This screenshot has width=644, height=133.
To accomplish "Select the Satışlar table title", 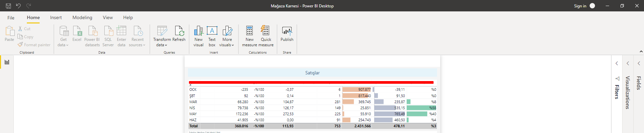I will coord(312,73).
